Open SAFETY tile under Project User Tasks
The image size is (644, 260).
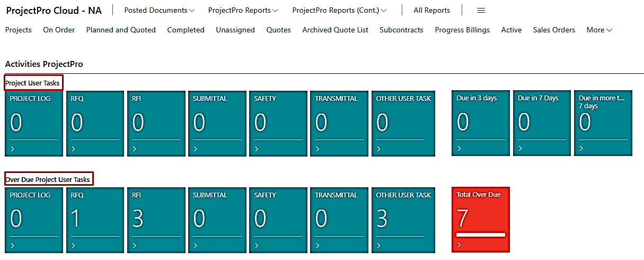pyautogui.click(x=278, y=124)
